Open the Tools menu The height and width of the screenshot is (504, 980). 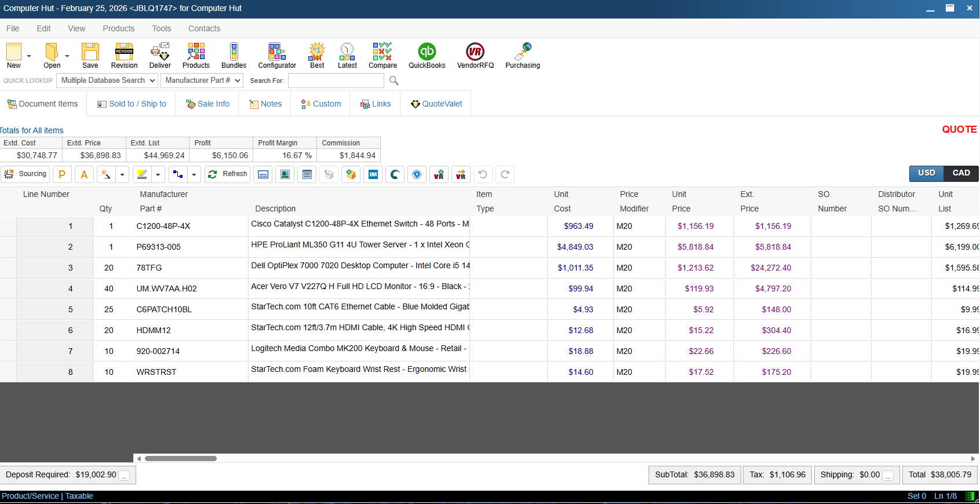tap(161, 28)
